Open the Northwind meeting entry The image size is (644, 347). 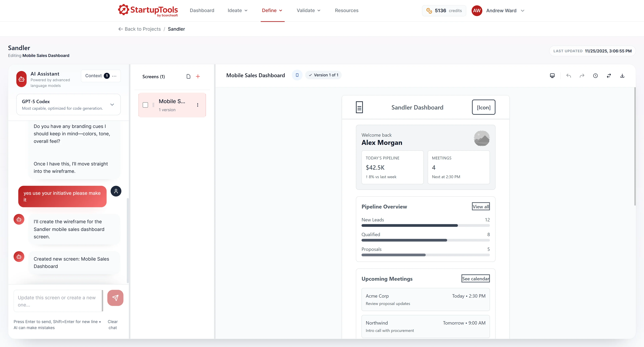(425, 327)
